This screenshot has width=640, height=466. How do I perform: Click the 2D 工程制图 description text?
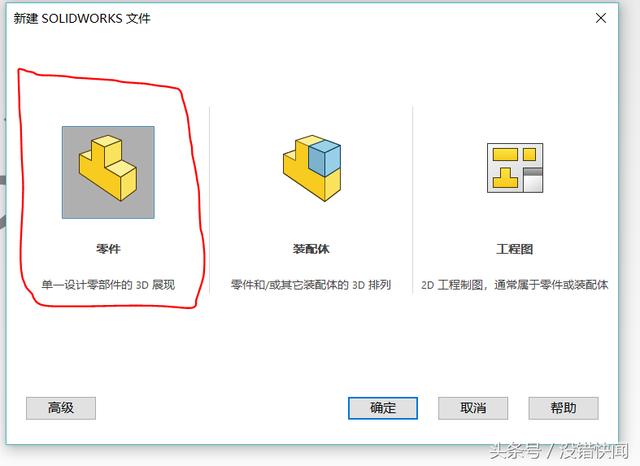click(515, 284)
